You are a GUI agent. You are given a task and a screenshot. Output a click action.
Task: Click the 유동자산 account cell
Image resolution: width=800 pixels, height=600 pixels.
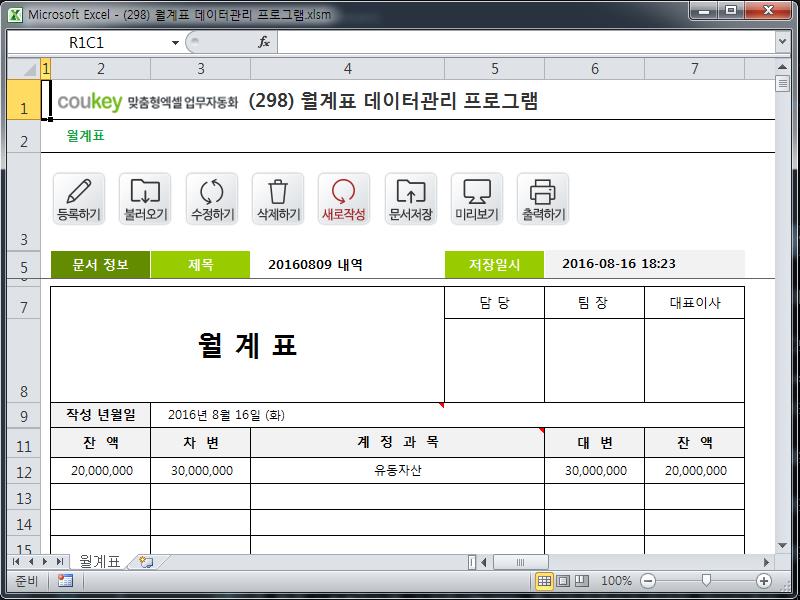[397, 471]
